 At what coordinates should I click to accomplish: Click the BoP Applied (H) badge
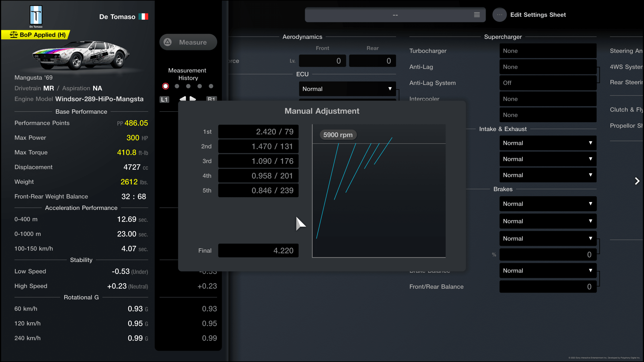click(x=36, y=35)
